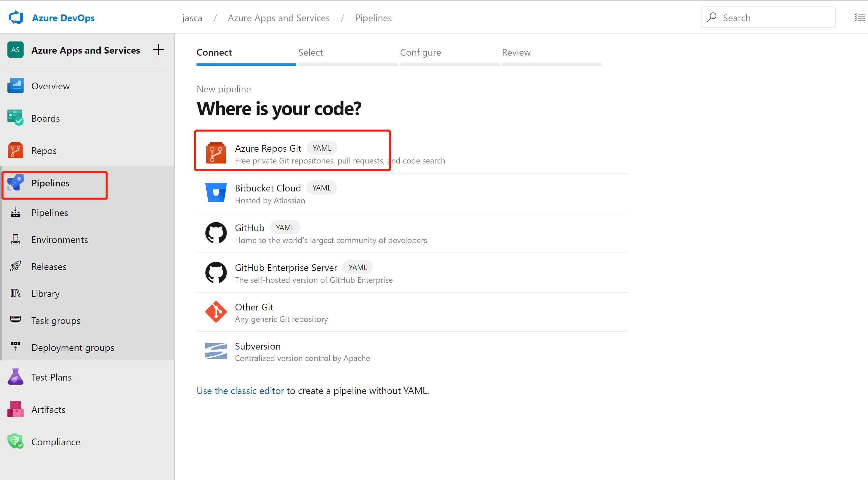This screenshot has height=480, width=868.
Task: Click YAML badge next to GitHub
Action: 285,228
